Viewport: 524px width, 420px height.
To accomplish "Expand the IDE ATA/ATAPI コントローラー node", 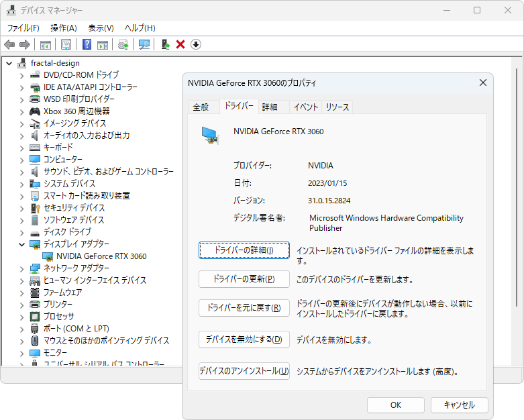I will pyautogui.click(x=21, y=88).
